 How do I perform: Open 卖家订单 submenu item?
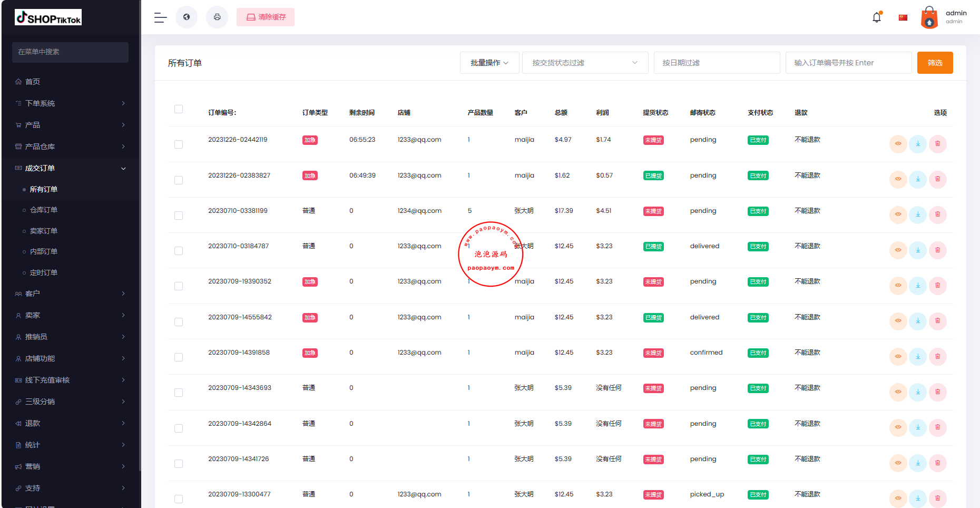click(x=44, y=231)
